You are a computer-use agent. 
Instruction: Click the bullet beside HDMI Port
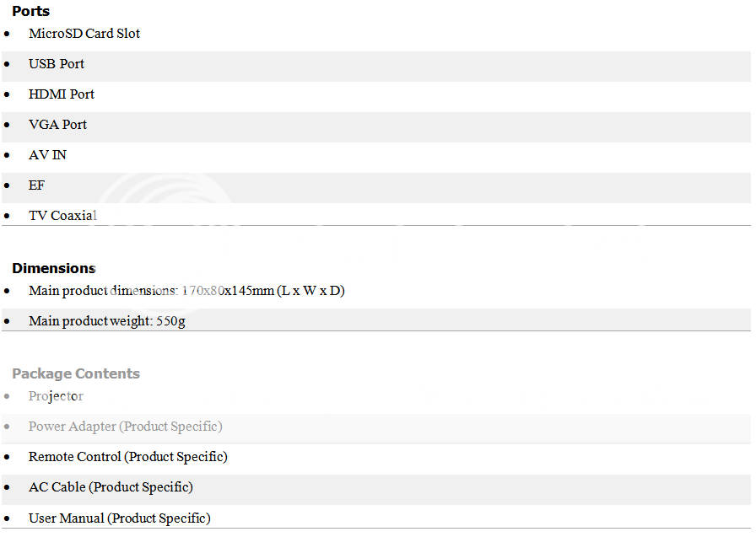pyautogui.click(x=7, y=95)
